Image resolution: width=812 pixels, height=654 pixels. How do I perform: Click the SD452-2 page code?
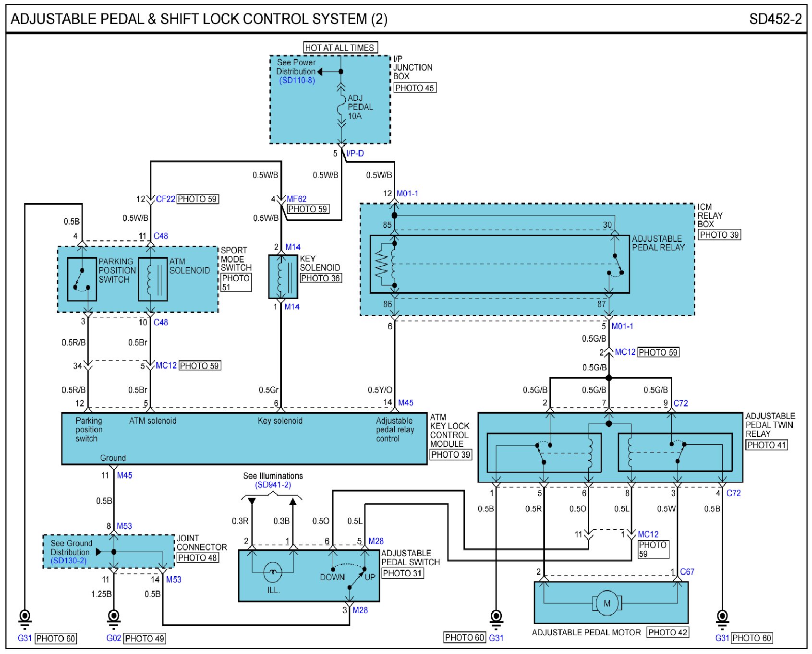tap(775, 19)
